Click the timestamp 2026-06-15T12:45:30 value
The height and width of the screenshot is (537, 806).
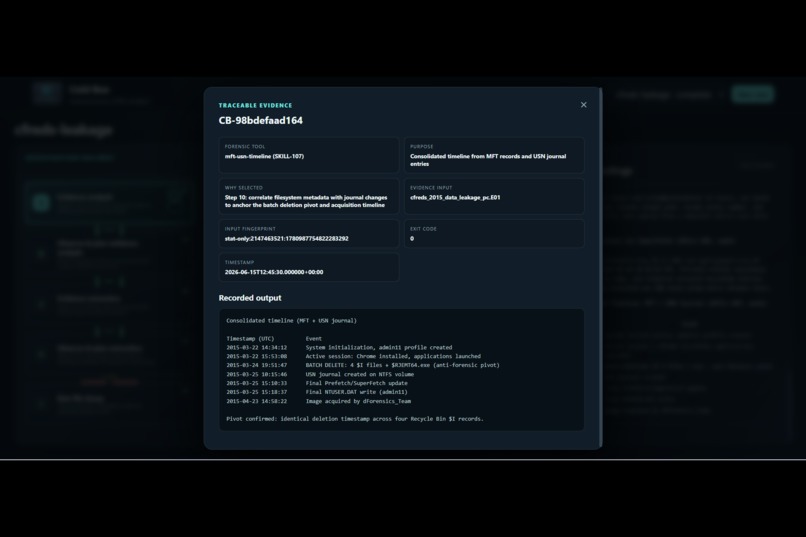click(x=274, y=272)
